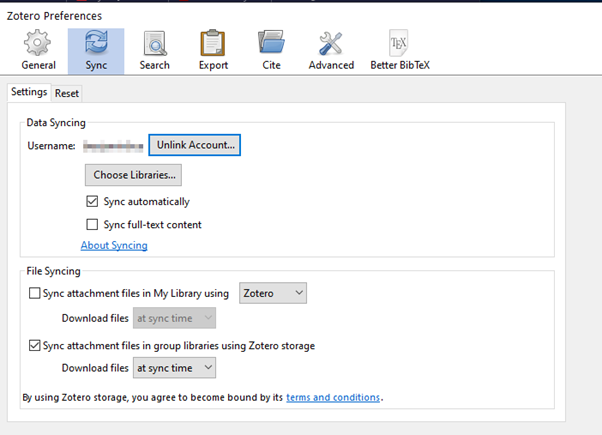Open the Cite preferences pane
Viewport: 602px width, 435px height.
(271, 50)
